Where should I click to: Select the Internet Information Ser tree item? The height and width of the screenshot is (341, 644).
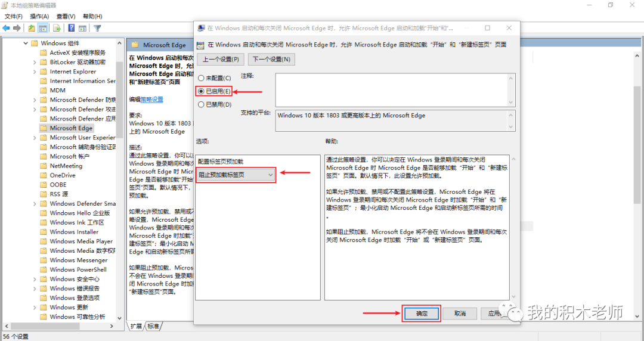[82, 81]
